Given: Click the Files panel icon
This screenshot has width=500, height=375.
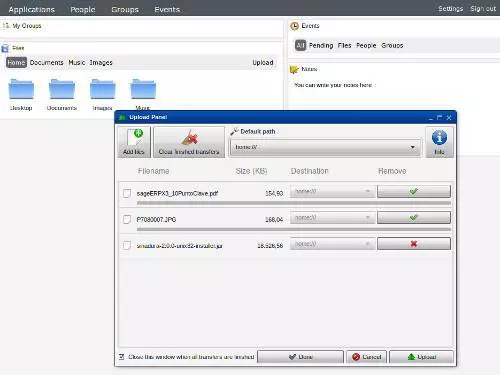Looking at the screenshot, I should tap(5, 48).
